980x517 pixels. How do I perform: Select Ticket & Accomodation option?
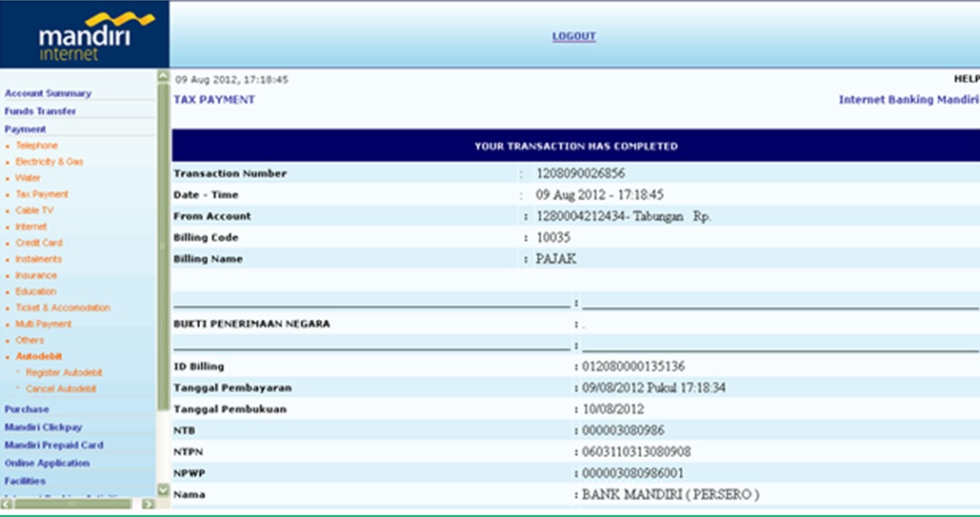pos(63,308)
